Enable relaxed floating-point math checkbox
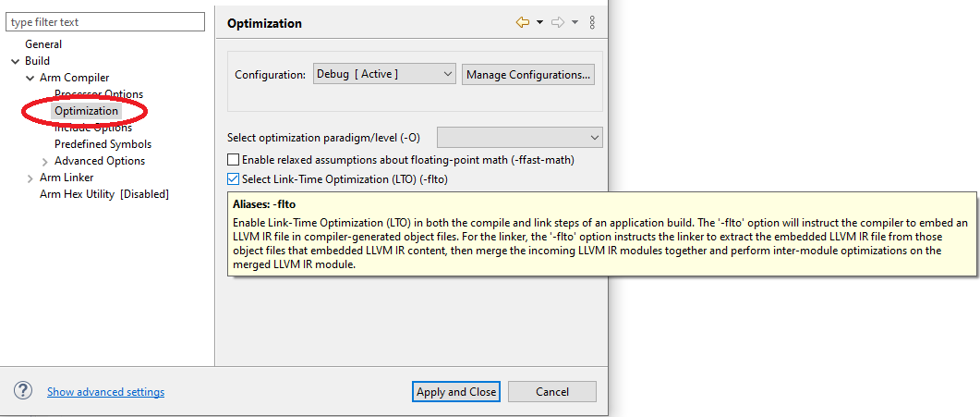Screen dimensions: 980x417 pos(234,160)
